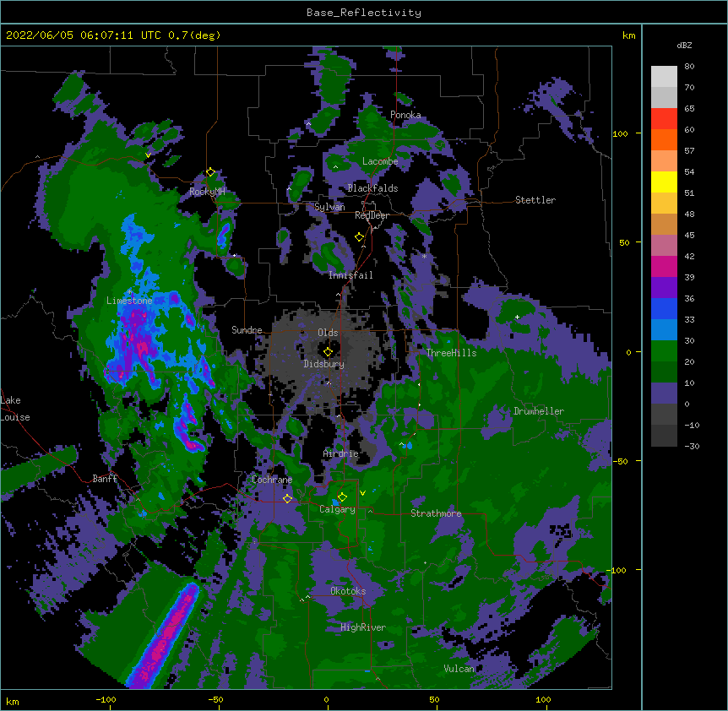Pick the light gray 70-80 dBZ swatch
The height and width of the screenshot is (711, 728).
click(664, 77)
